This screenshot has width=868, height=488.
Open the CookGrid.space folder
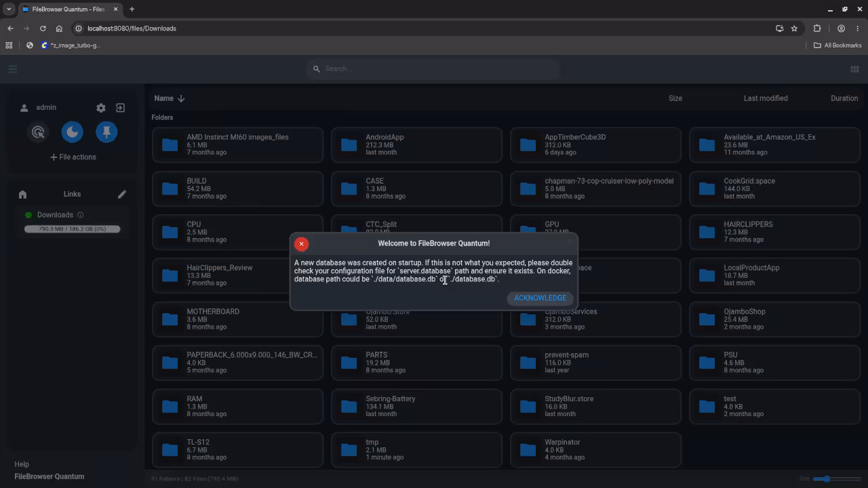coord(775,188)
